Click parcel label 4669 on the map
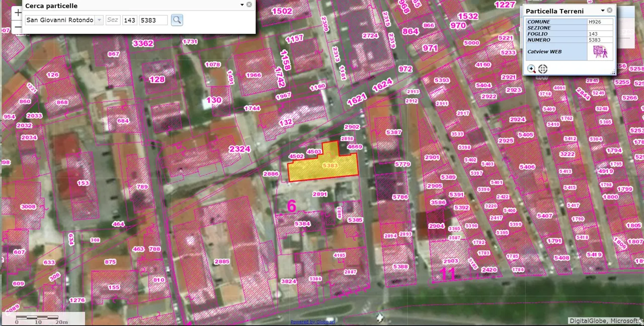Image resolution: width=644 pixels, height=326 pixels. coord(355,147)
